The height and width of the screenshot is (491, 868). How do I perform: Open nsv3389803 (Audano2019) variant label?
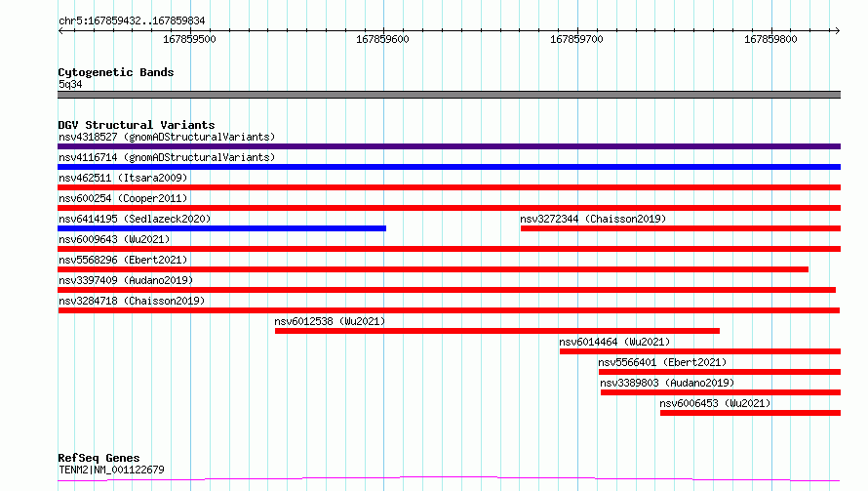[x=667, y=383]
